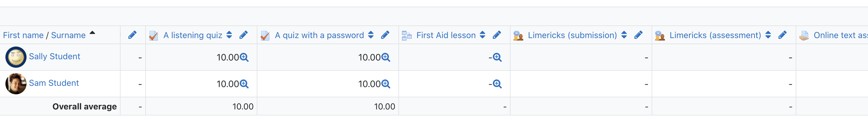868x133 pixels.
Task: Click Sally Student's avatar picture
Action: pos(16,57)
